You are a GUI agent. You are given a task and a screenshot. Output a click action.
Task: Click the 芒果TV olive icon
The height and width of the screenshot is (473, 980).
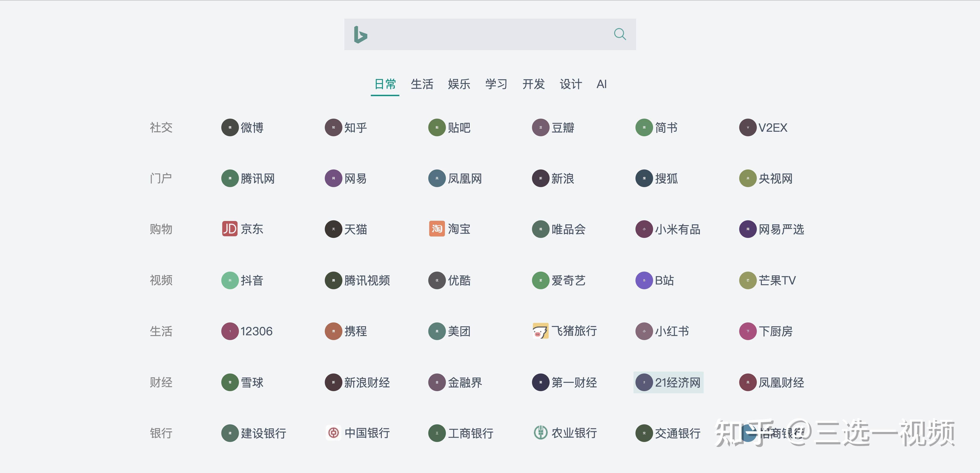(748, 280)
